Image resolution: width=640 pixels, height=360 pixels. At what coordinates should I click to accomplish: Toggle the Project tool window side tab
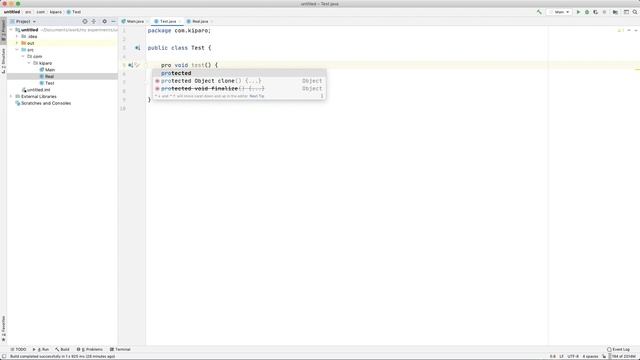click(3, 30)
